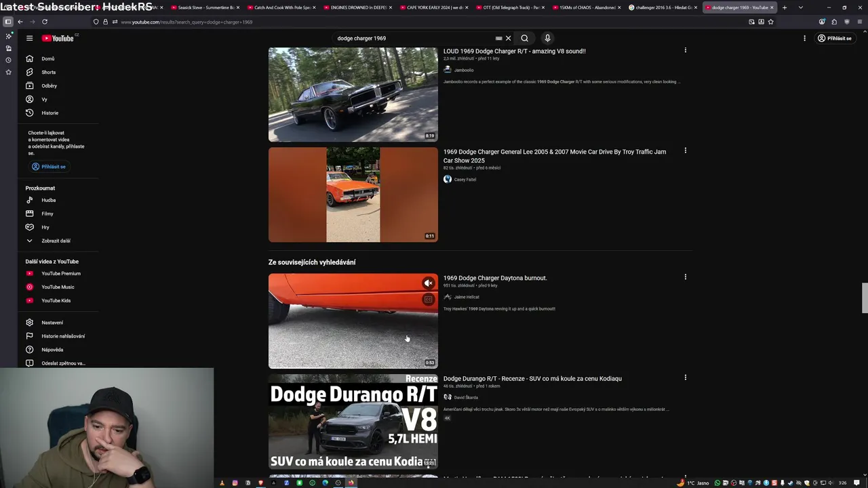Open a new browser tab with plus

785,7
